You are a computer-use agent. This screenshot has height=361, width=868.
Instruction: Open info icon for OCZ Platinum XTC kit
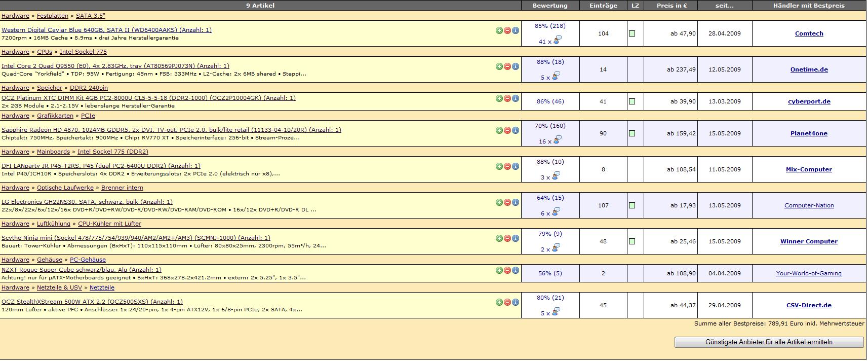[x=515, y=98]
